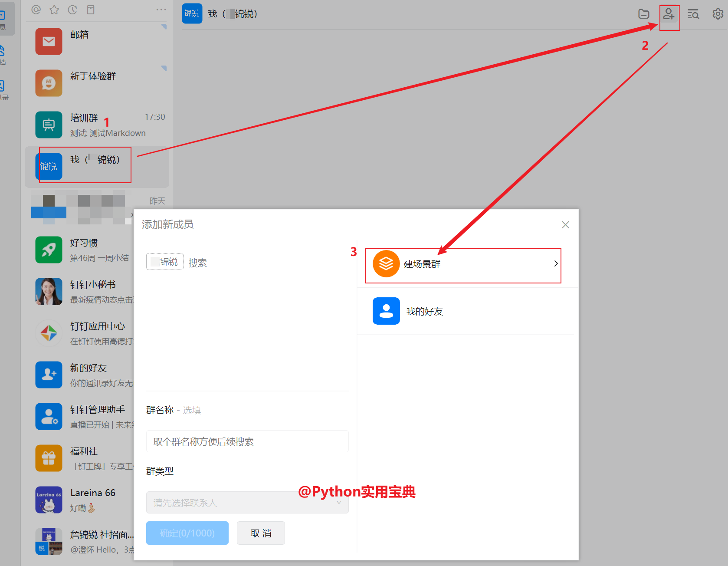Screen dimensions: 728x566
Task: Switch to the contacts tab in the left sidebar
Action: (4, 89)
